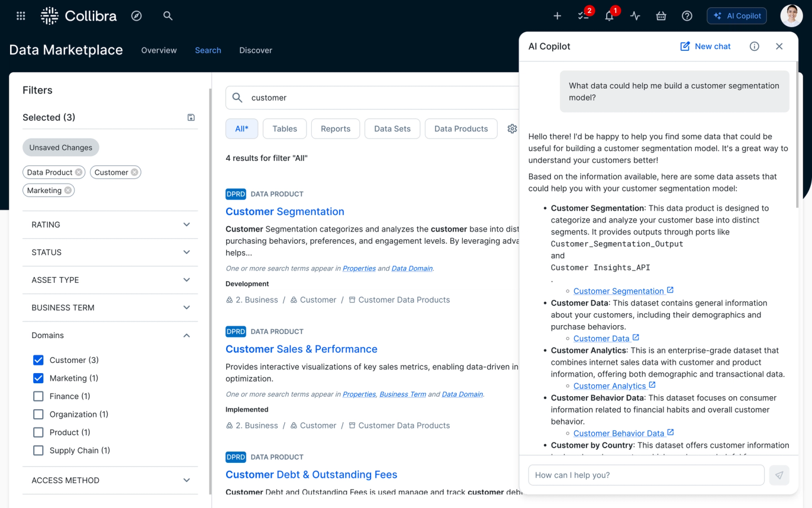The image size is (812, 508).
Task: Open the notifications bell
Action: [609, 16]
